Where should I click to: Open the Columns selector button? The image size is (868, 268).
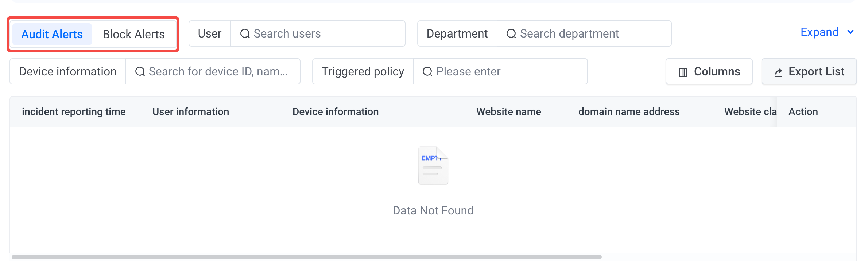coord(709,72)
